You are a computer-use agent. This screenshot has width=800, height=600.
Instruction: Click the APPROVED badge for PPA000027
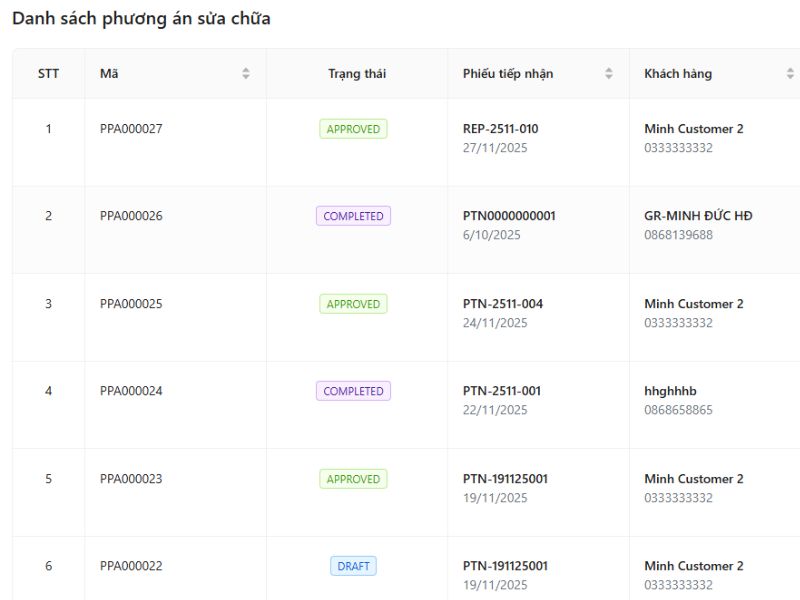click(x=353, y=129)
